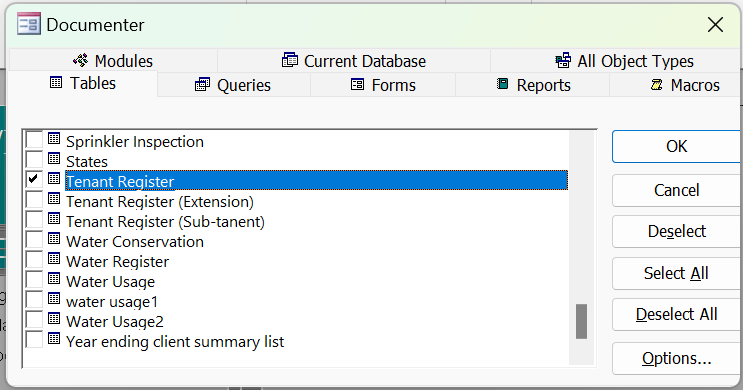Click the table icon beside water usage1
Screen dimensions: 743x390
[54, 299]
